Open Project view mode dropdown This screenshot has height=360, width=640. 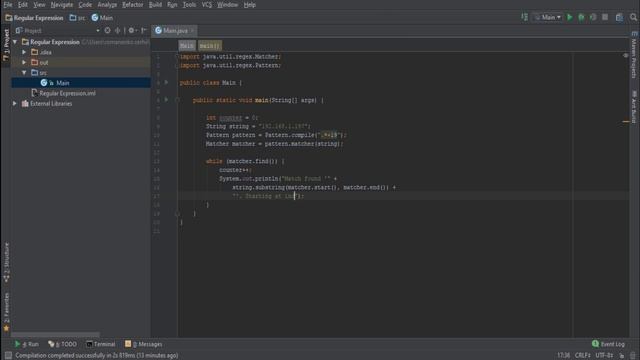click(x=98, y=31)
